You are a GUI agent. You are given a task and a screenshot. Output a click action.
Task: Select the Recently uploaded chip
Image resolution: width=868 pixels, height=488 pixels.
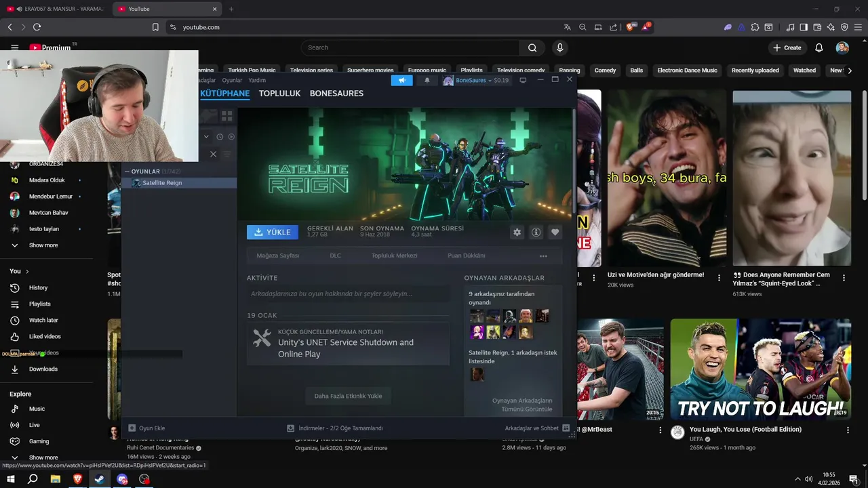click(x=755, y=70)
